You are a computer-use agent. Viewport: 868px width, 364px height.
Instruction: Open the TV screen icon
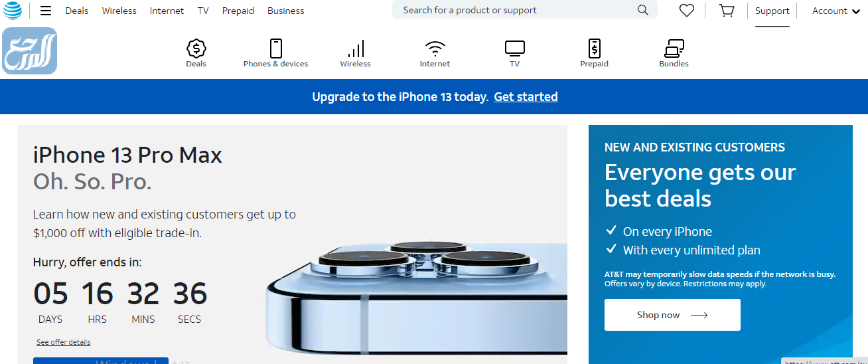point(515,48)
